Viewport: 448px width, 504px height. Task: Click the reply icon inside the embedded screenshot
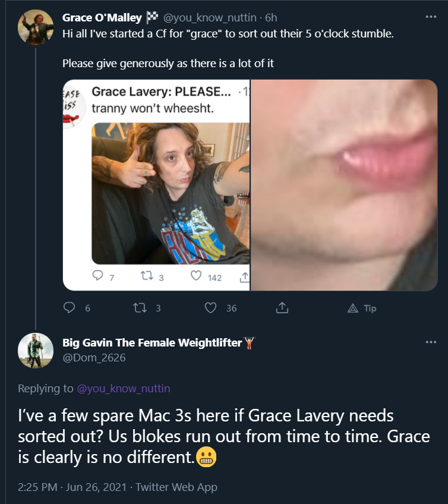tap(99, 277)
